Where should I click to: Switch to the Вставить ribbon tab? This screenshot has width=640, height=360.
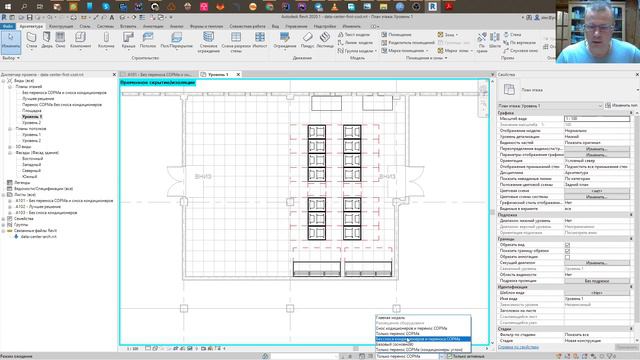coord(128,26)
